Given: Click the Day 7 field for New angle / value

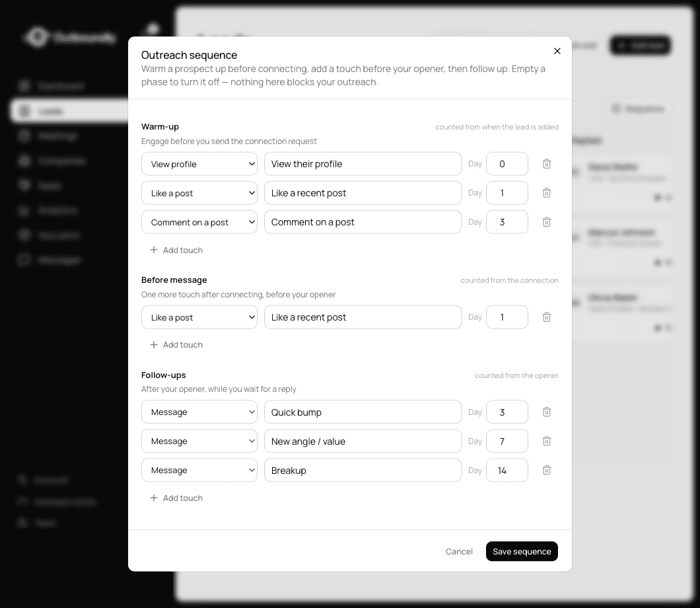Looking at the screenshot, I should click(x=507, y=441).
